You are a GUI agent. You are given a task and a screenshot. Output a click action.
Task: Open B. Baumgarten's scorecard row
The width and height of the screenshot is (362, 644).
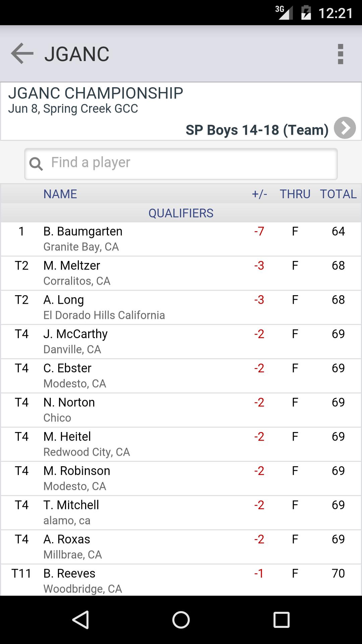181,239
